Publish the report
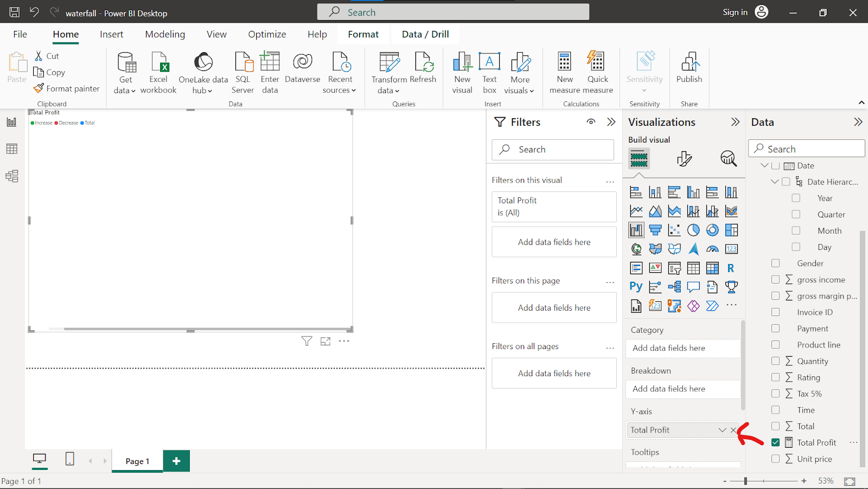Screen dimensions: 868x489 [689, 68]
